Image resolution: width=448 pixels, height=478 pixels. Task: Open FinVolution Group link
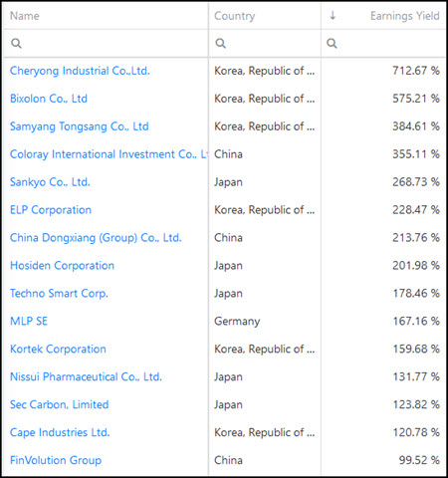56,460
